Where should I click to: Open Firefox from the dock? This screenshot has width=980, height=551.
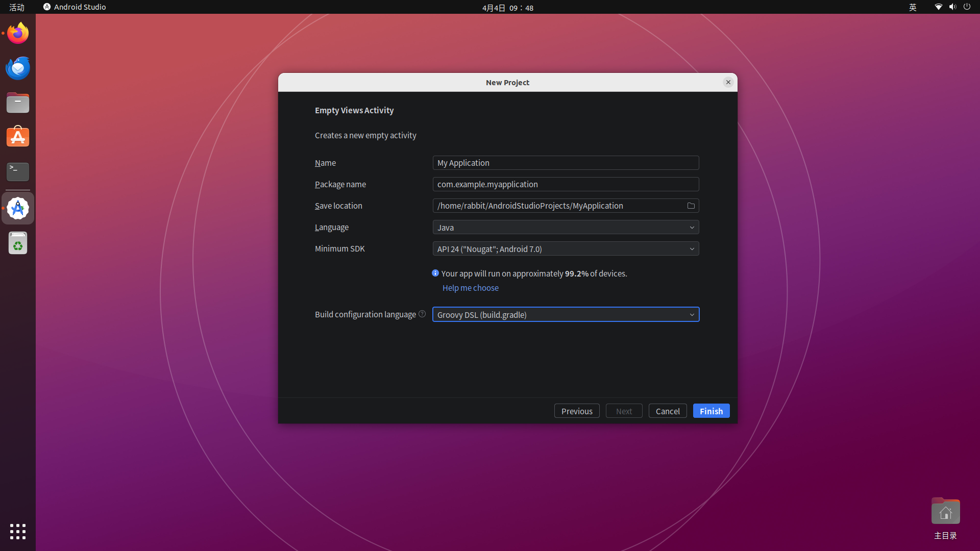click(18, 33)
